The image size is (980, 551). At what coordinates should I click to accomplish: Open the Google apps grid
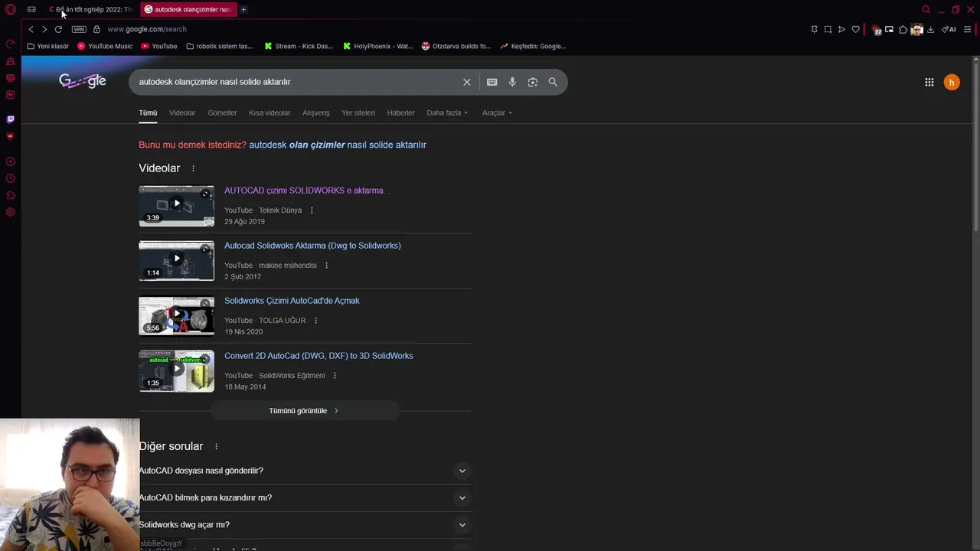[x=929, y=82]
